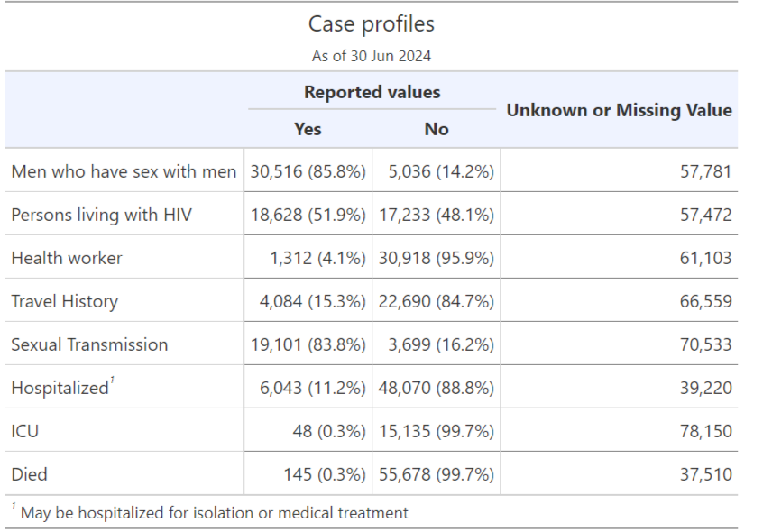
Task: Click the "No" column header
Action: [x=436, y=129]
